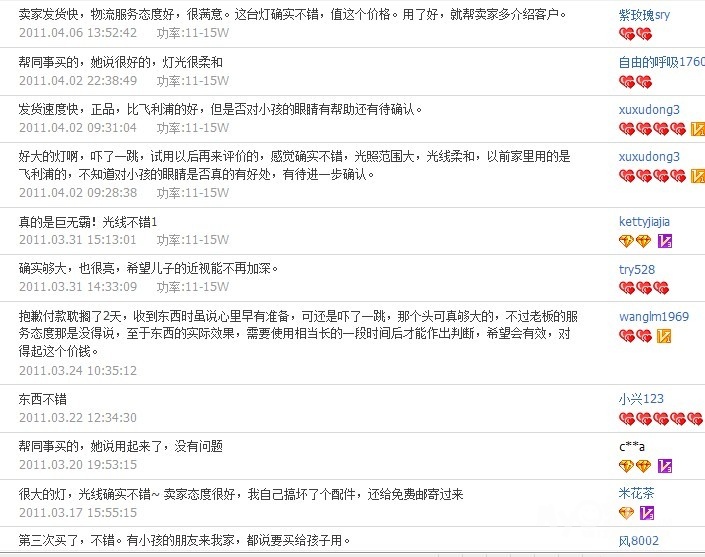Click the heart rating icons under 自由的呼吸1760

635,81
